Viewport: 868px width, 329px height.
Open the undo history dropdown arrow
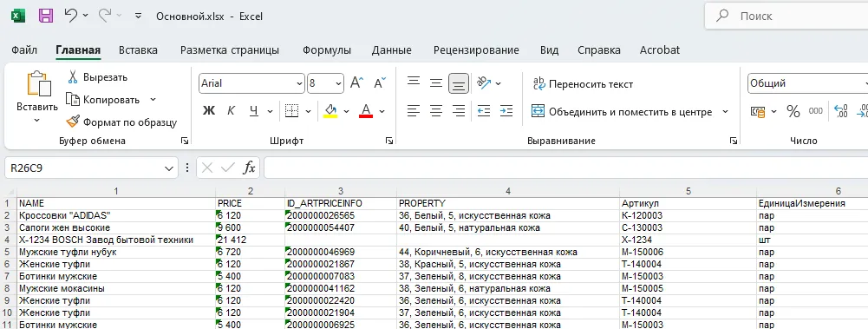pyautogui.click(x=85, y=16)
